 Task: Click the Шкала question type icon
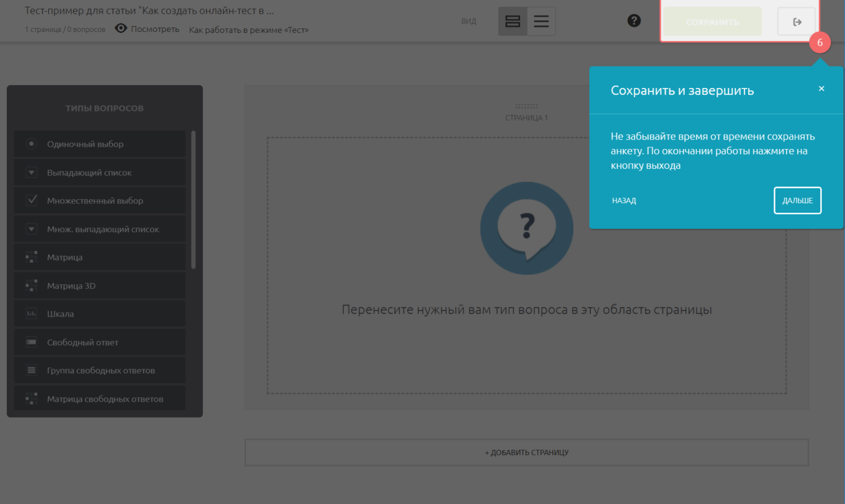tap(31, 314)
